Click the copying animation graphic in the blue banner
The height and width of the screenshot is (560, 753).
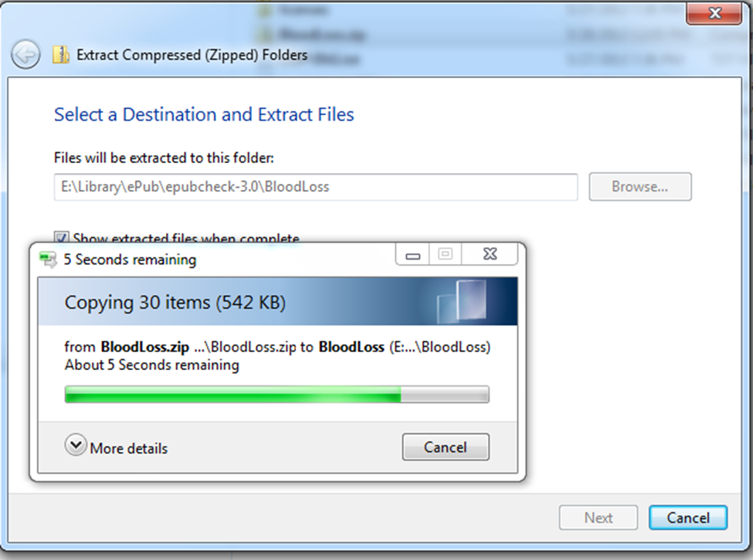click(x=462, y=301)
